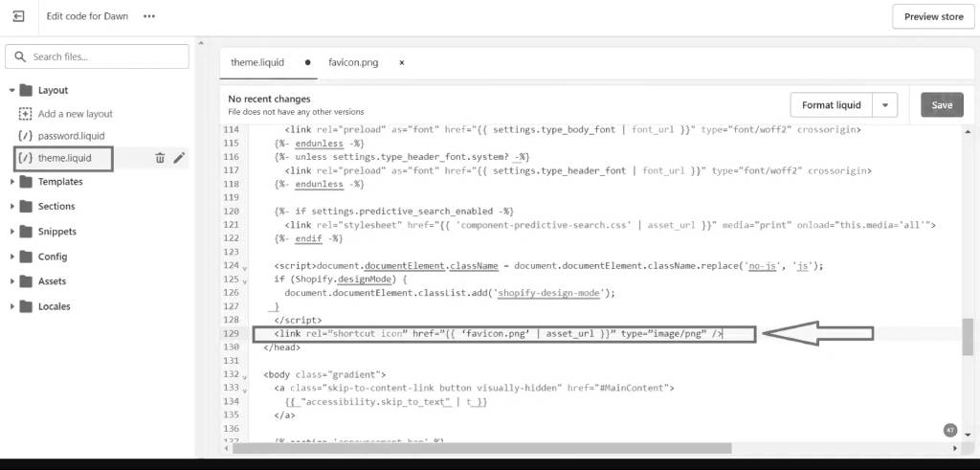Click the editor scroll up arrow
Image resolution: width=980 pixels, height=470 pixels.
pyautogui.click(x=968, y=132)
